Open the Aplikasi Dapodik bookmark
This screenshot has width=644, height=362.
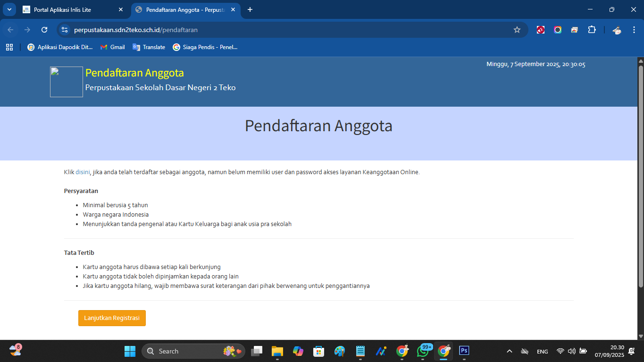(x=60, y=47)
